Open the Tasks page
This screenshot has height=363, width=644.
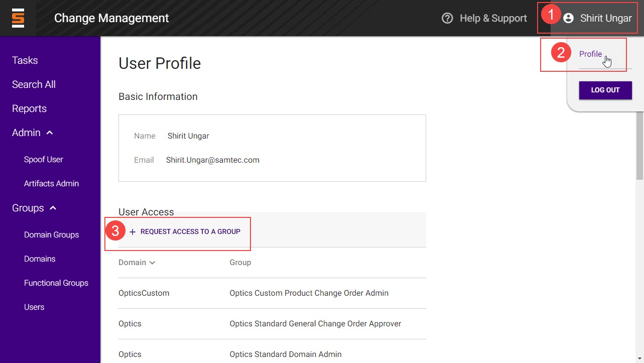[x=25, y=60]
